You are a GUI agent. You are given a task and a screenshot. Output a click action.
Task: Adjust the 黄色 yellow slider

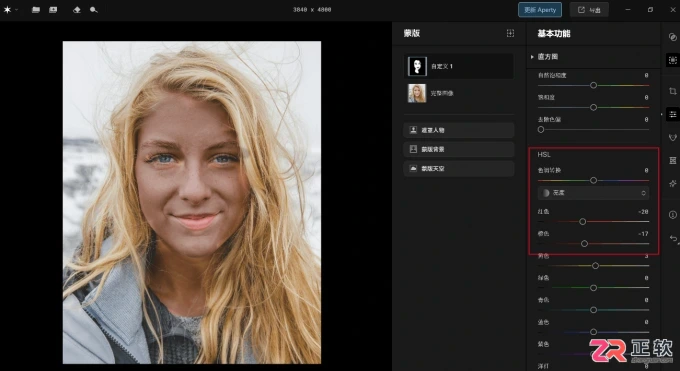[593, 266]
